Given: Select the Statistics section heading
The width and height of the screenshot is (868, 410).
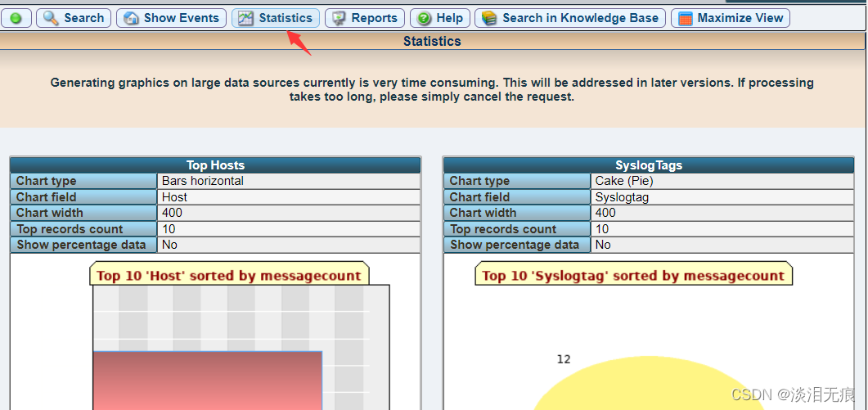Looking at the screenshot, I should click(432, 41).
